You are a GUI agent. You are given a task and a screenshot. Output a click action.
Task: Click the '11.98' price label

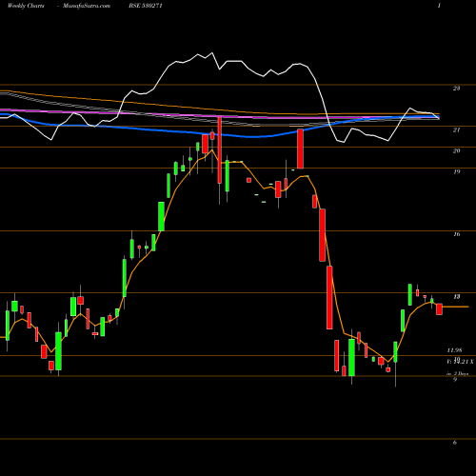pos(454,350)
